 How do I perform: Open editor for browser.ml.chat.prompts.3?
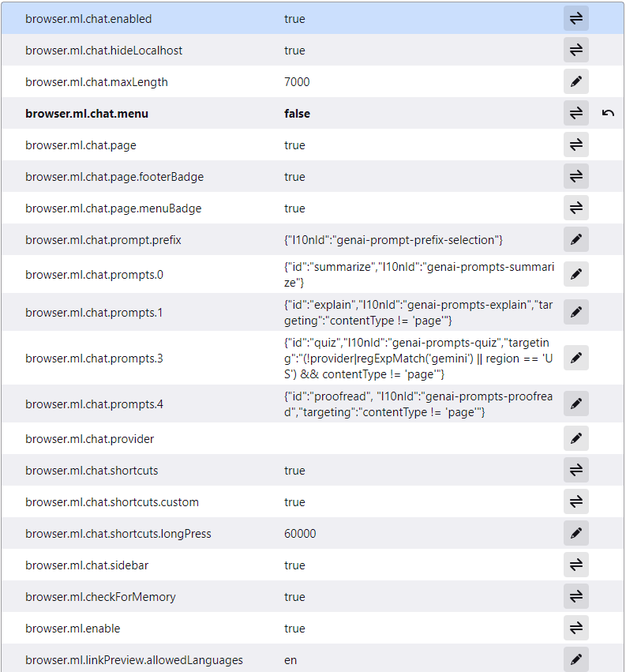pyautogui.click(x=576, y=359)
